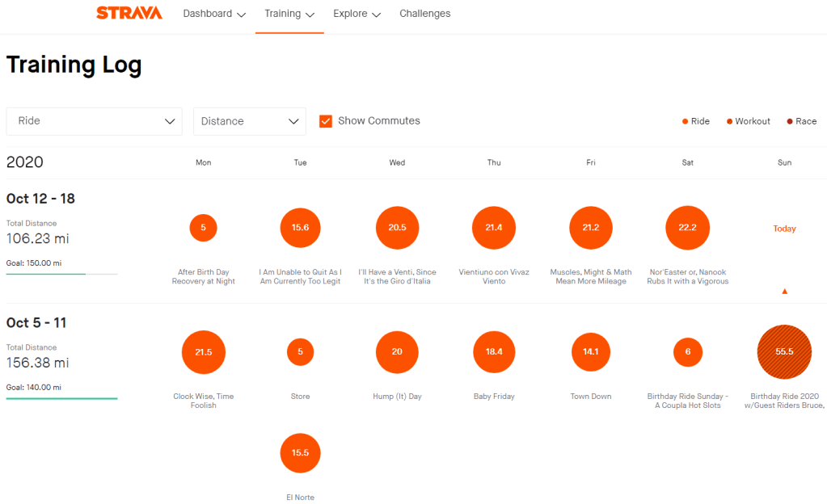Open the 55.5 mile Birthday Ride race bubble
This screenshot has height=504, width=827.
(x=784, y=352)
